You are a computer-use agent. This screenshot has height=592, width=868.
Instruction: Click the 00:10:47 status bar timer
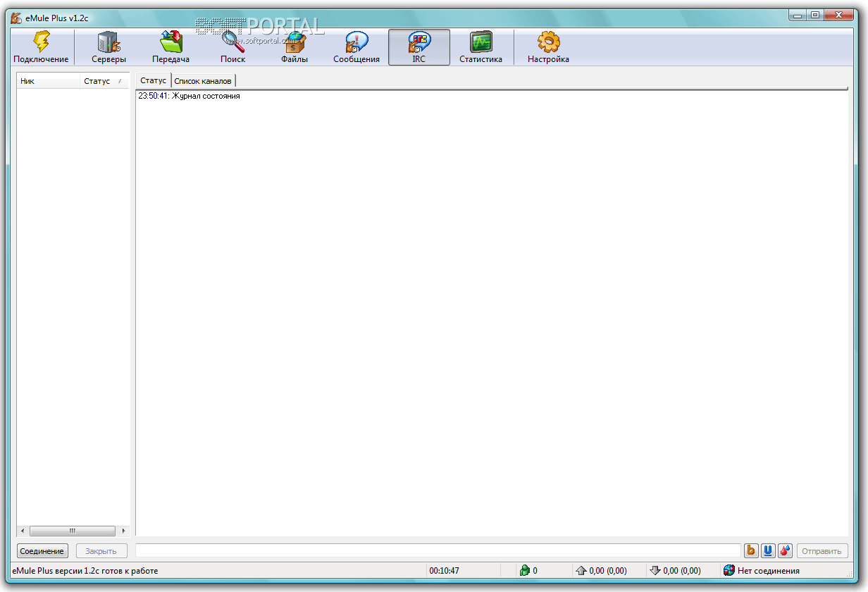(x=445, y=571)
